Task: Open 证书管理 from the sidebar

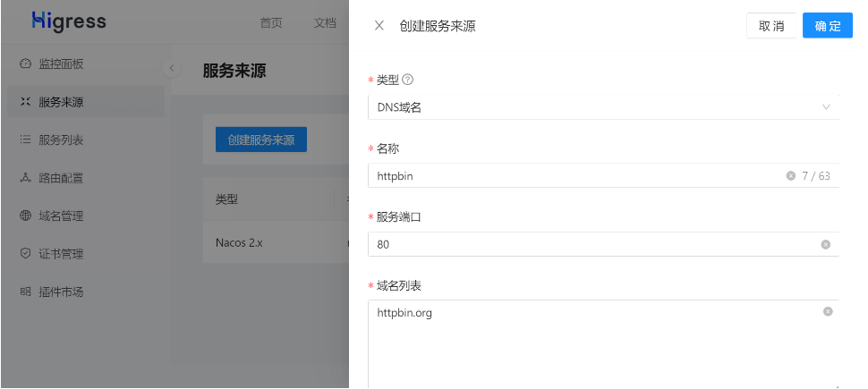Action: pyautogui.click(x=61, y=254)
